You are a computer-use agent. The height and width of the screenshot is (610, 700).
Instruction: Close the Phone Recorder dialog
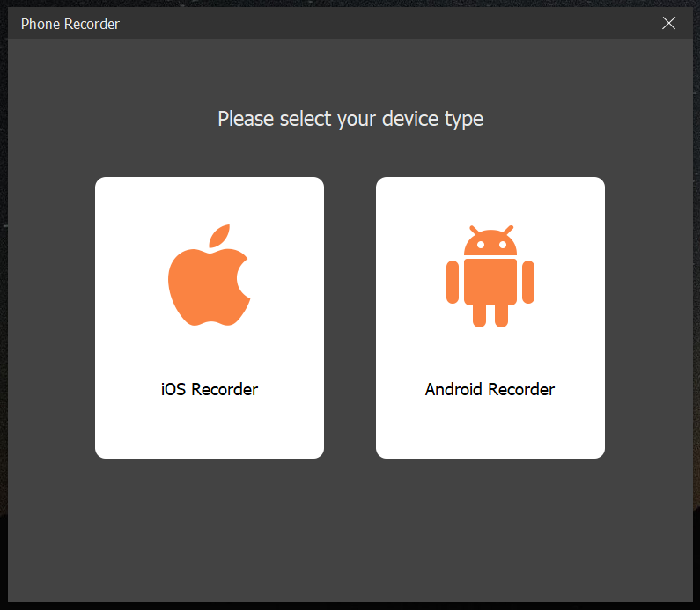[668, 23]
